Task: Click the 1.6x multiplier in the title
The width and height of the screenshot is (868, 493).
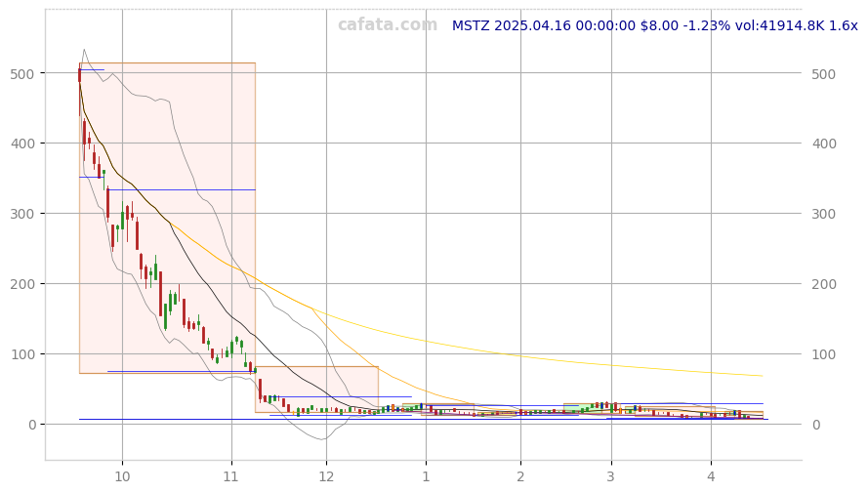Action: 843,25
